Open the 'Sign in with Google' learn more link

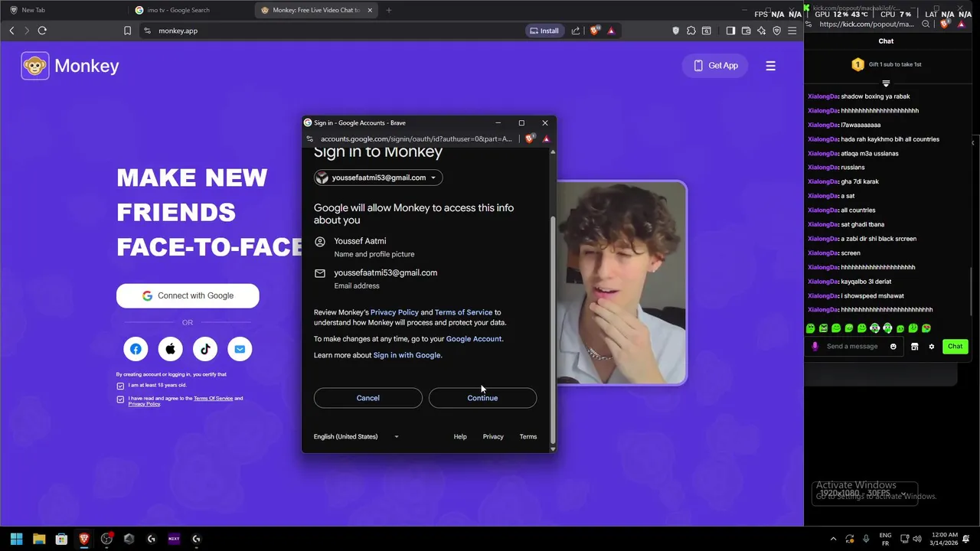point(407,355)
